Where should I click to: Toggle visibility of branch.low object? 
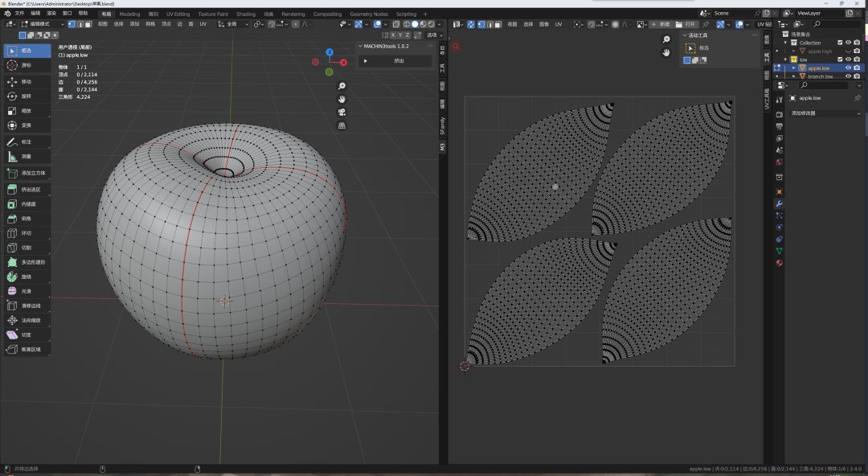[x=848, y=76]
